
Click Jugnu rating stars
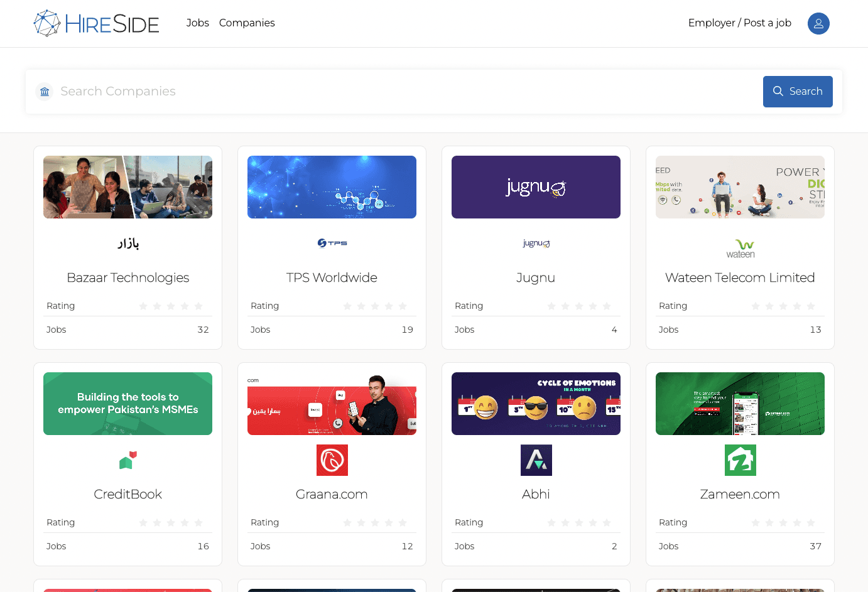tap(579, 306)
